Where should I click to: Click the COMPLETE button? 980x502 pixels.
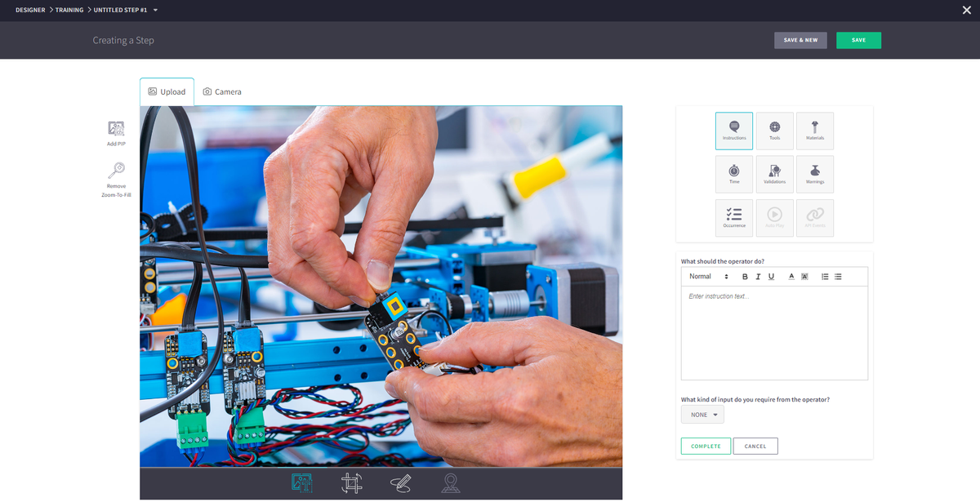[x=706, y=446]
